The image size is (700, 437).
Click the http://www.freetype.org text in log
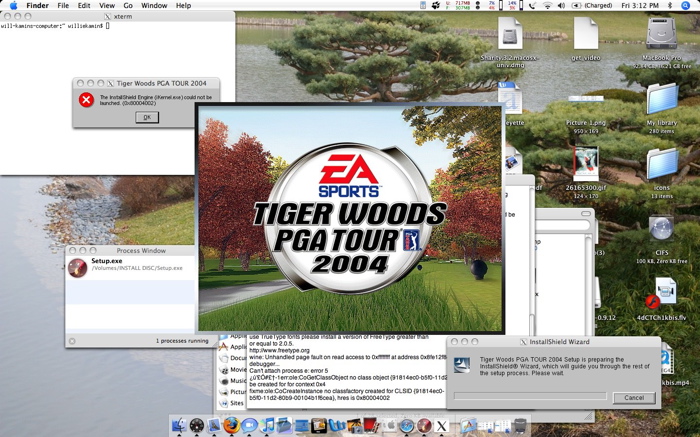279,350
